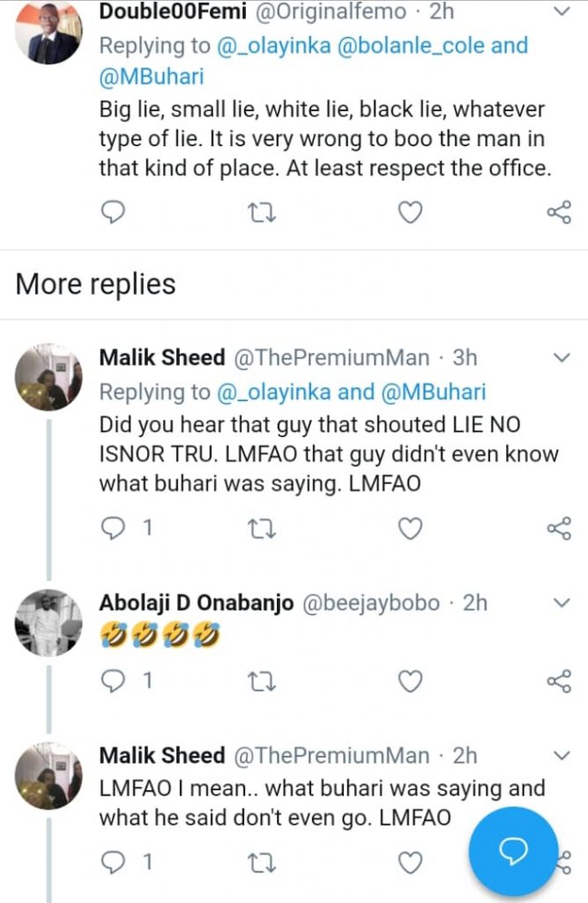
Task: Reply to DoubleOOFemi's tweet
Action: click(114, 212)
